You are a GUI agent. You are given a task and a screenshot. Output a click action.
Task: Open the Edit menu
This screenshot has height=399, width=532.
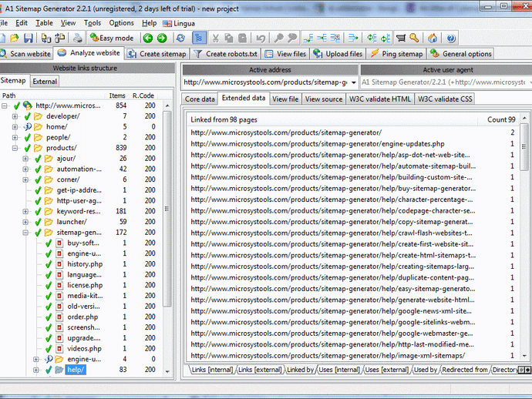(22, 23)
